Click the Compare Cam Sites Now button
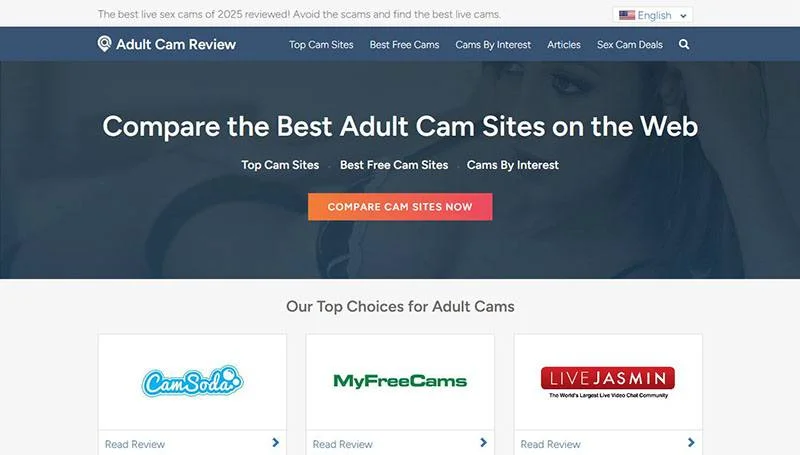 pyautogui.click(x=400, y=207)
